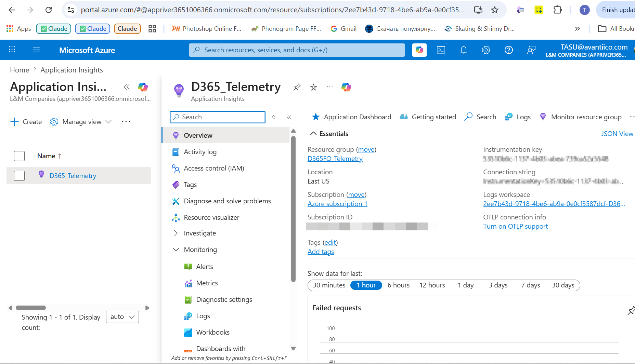
Task: Open Search in the command bar
Action: [x=480, y=117]
